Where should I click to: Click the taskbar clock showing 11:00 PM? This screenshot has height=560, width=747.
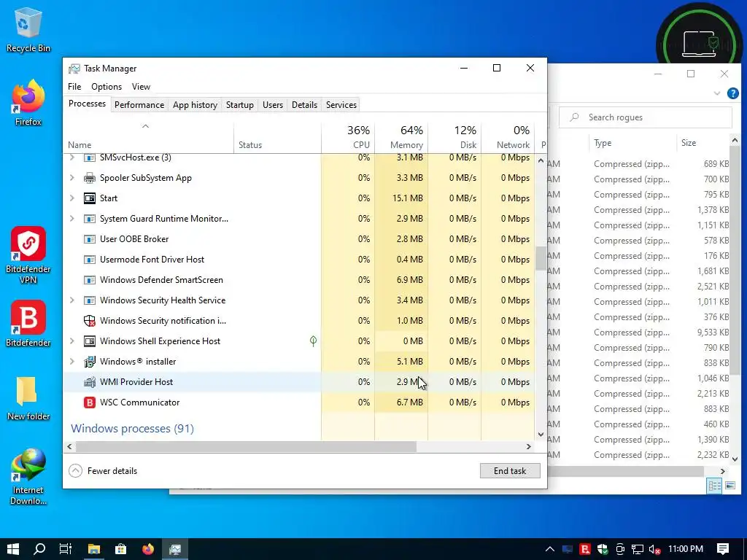[x=686, y=549]
